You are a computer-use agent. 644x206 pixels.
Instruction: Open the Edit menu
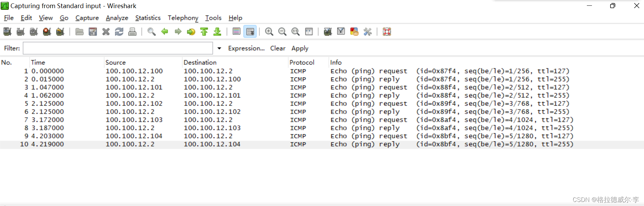pos(26,18)
